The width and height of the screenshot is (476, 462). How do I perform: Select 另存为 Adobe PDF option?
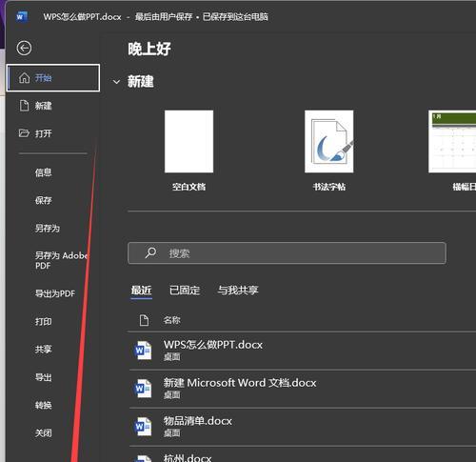[x=61, y=260]
